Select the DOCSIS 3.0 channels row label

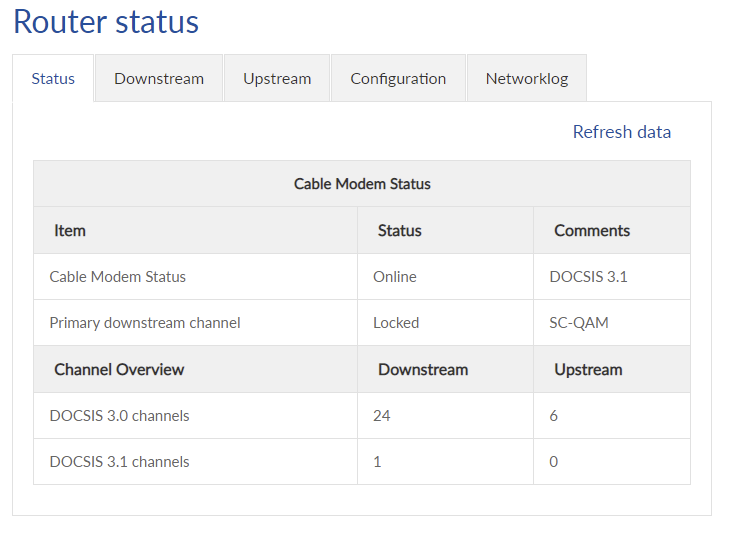tap(119, 415)
